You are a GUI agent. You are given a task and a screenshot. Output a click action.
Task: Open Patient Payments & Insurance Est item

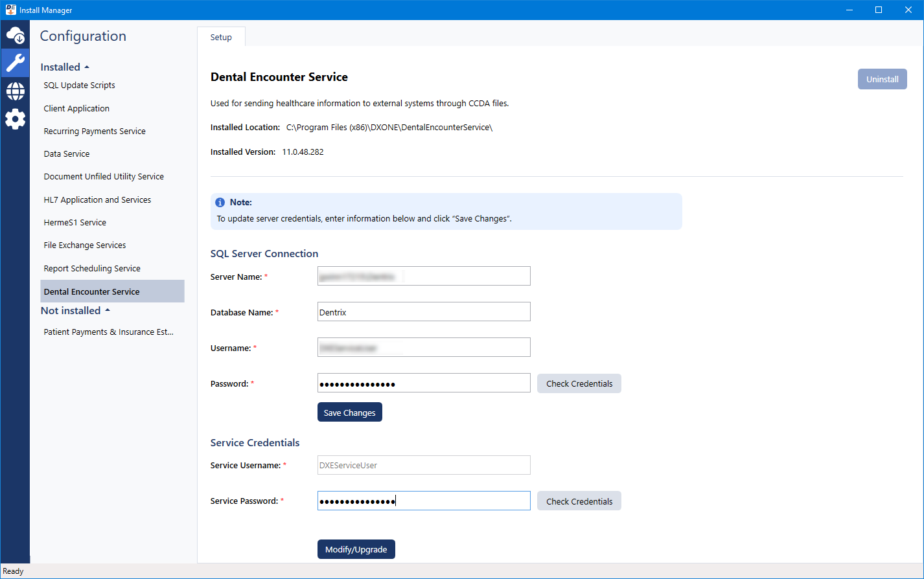coord(108,332)
